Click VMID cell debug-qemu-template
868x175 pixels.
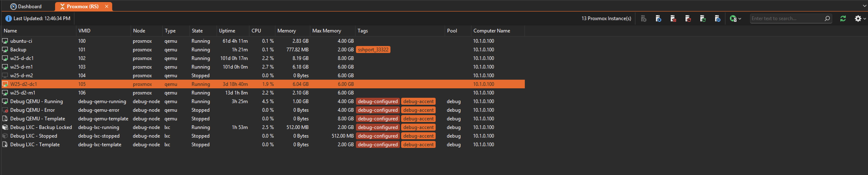point(103,119)
